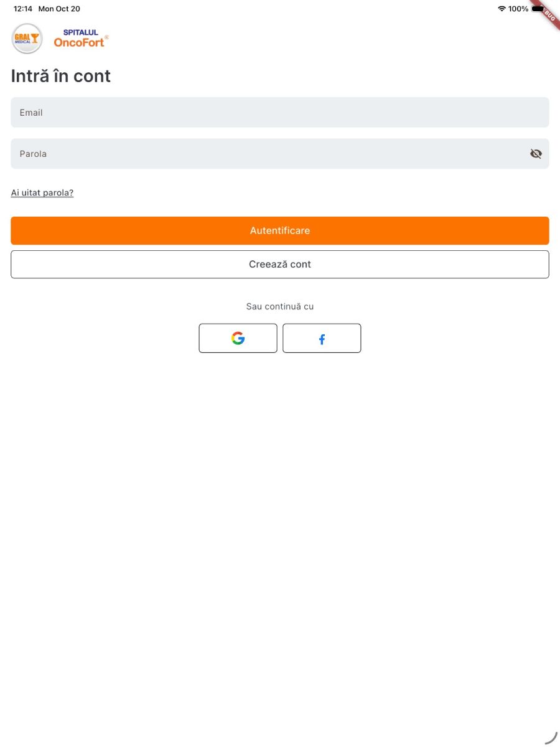Click the battery icon in status bar
This screenshot has width=560, height=747.
pos(538,9)
